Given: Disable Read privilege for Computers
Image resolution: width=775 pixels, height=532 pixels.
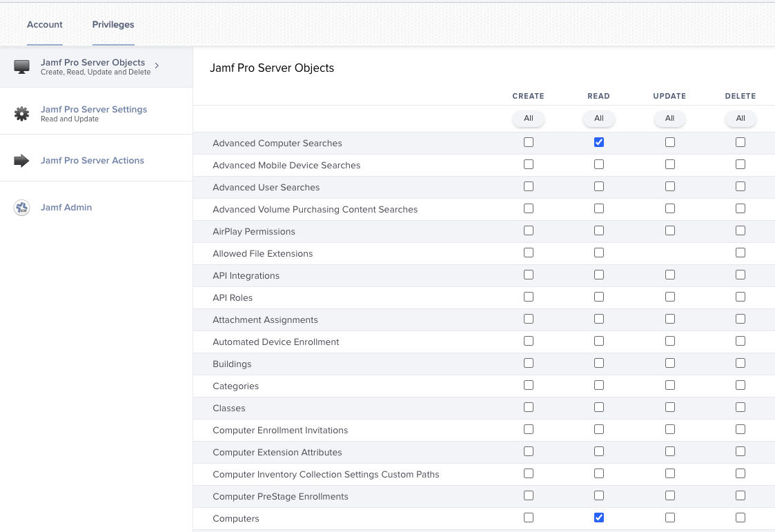Looking at the screenshot, I should 598,517.
